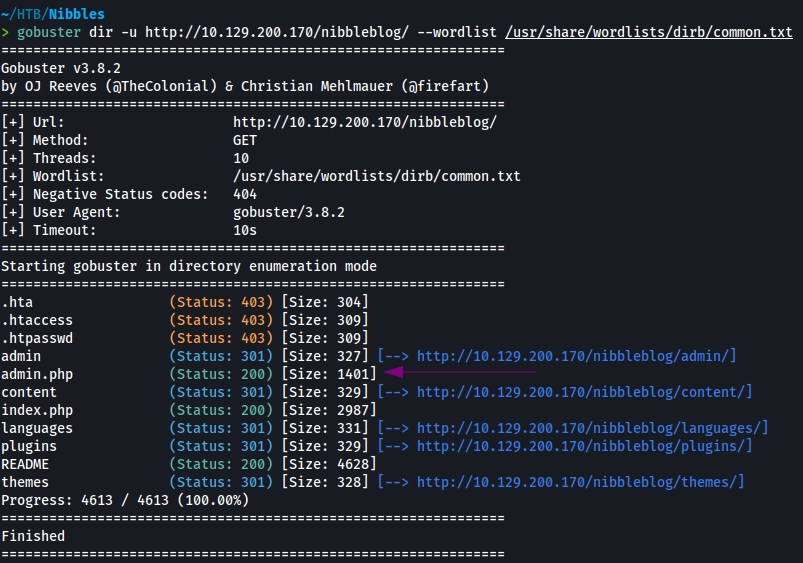Click the Progress 4613 / 4613 line
This screenshot has height=563, width=803.
[125, 500]
